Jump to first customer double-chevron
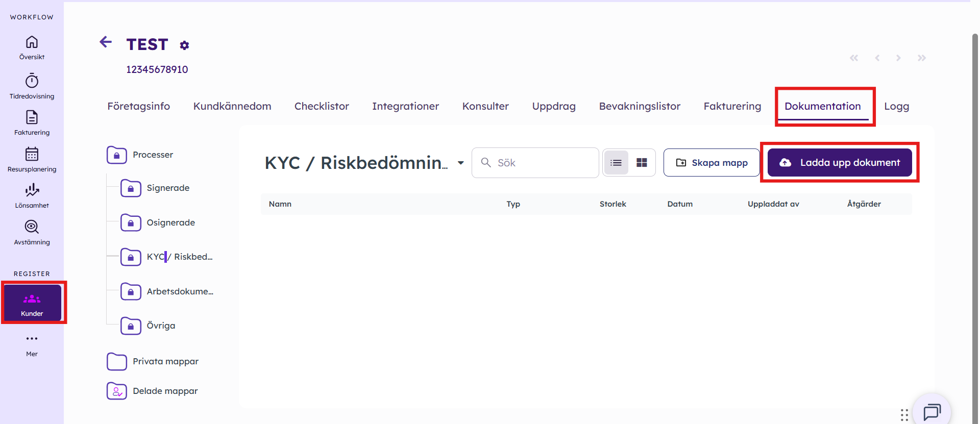This screenshot has width=980, height=424. [854, 58]
